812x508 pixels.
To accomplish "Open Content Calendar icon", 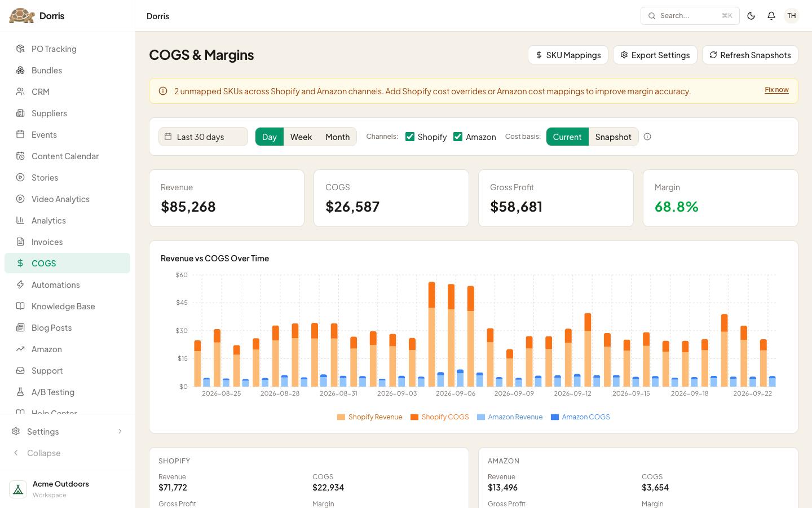I will pos(20,156).
